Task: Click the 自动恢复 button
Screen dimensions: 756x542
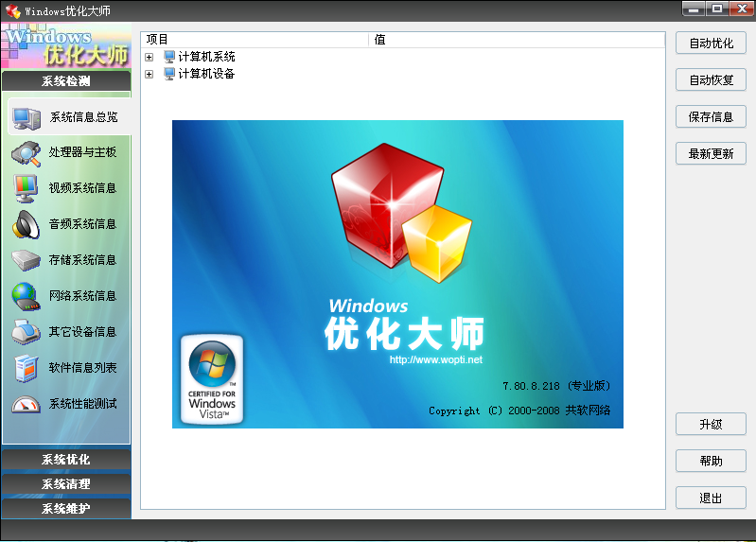Action: pyautogui.click(x=711, y=80)
